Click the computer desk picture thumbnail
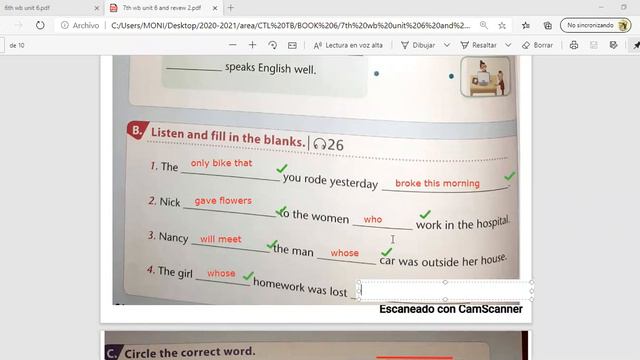 click(x=485, y=77)
